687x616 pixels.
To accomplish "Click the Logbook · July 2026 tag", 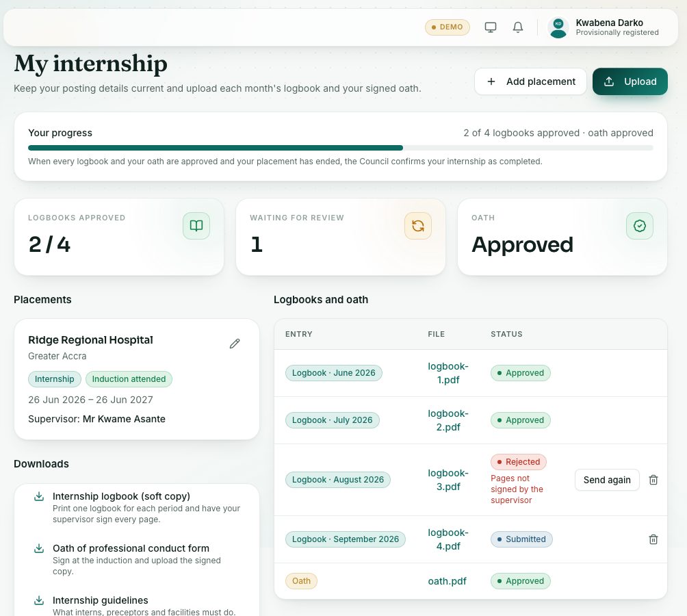I will pos(332,420).
